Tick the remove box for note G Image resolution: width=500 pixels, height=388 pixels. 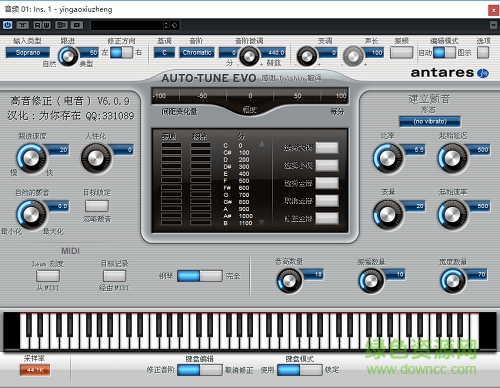tap(201, 194)
